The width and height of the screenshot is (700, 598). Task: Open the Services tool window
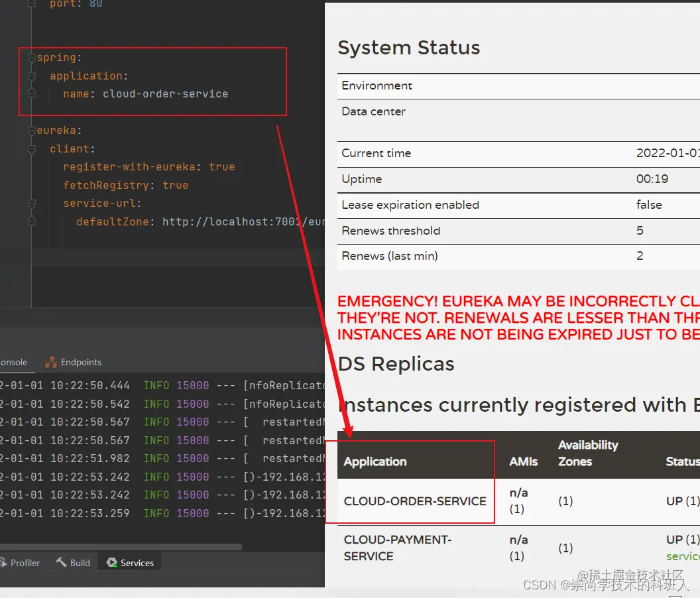pyautogui.click(x=130, y=563)
